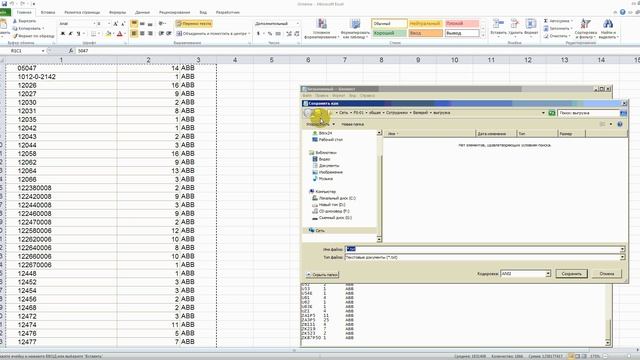The width and height of the screenshot is (640, 360).
Task: Apply the Neutral (Нейтральный) cell style
Action: [x=425, y=24]
